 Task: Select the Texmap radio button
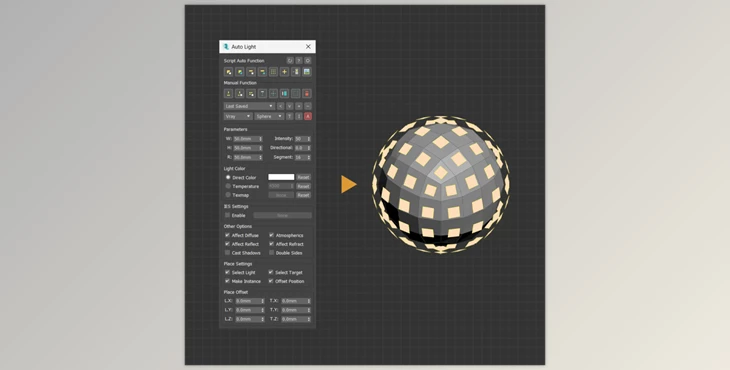point(228,195)
